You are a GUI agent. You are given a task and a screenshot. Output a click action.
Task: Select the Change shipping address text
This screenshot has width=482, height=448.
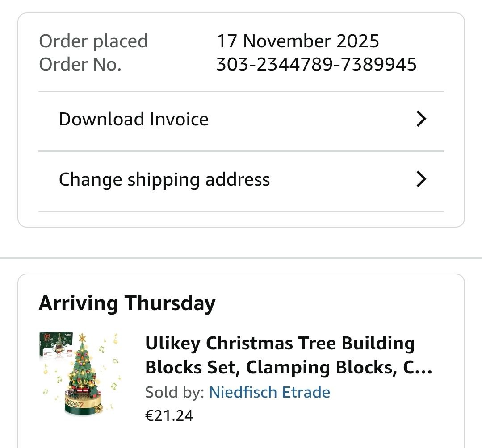[164, 179]
